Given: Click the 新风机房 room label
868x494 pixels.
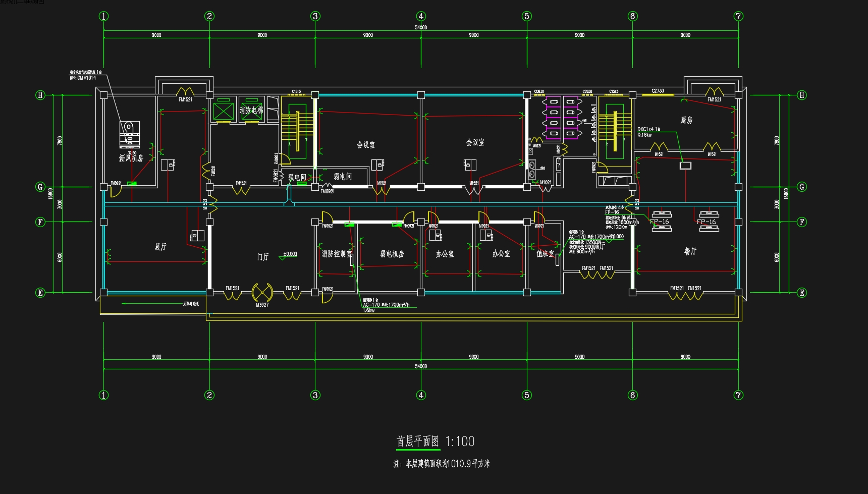Looking at the screenshot, I should (x=131, y=158).
